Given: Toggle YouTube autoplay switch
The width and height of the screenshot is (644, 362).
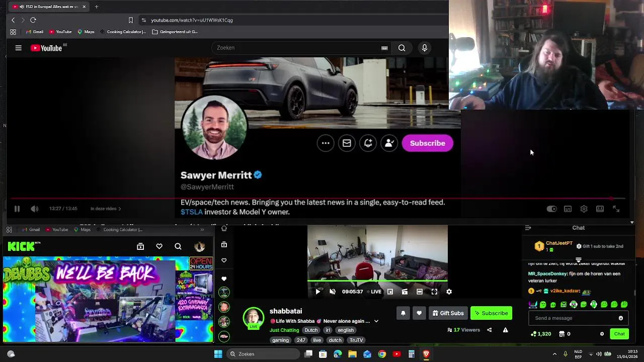Looking at the screenshot, I should pyautogui.click(x=551, y=209).
